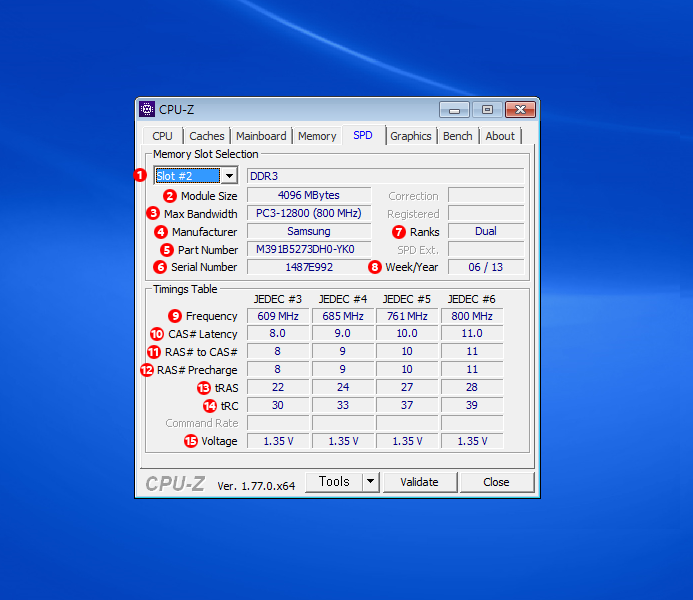Go to the Mainboard tab
Image resolution: width=693 pixels, height=600 pixels.
(262, 136)
